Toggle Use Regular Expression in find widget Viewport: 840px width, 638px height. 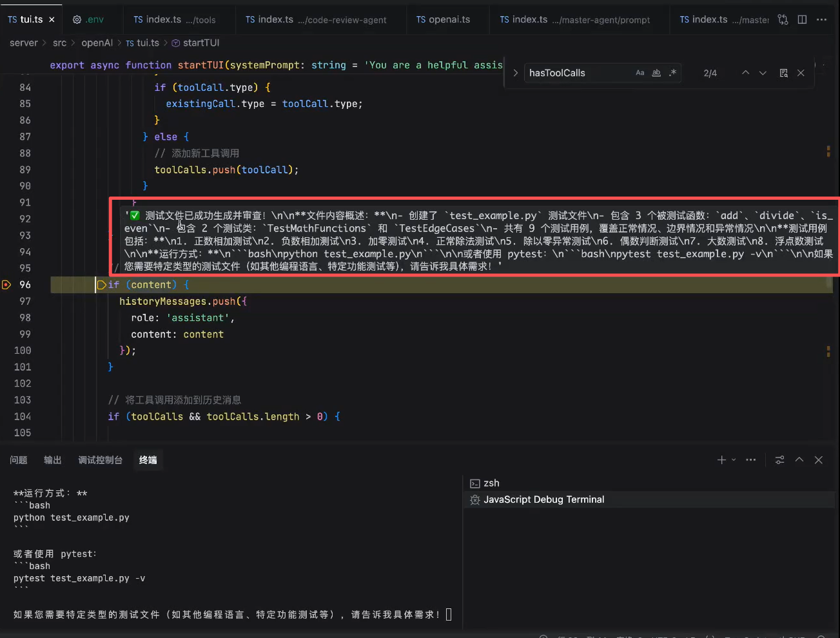[x=672, y=73]
